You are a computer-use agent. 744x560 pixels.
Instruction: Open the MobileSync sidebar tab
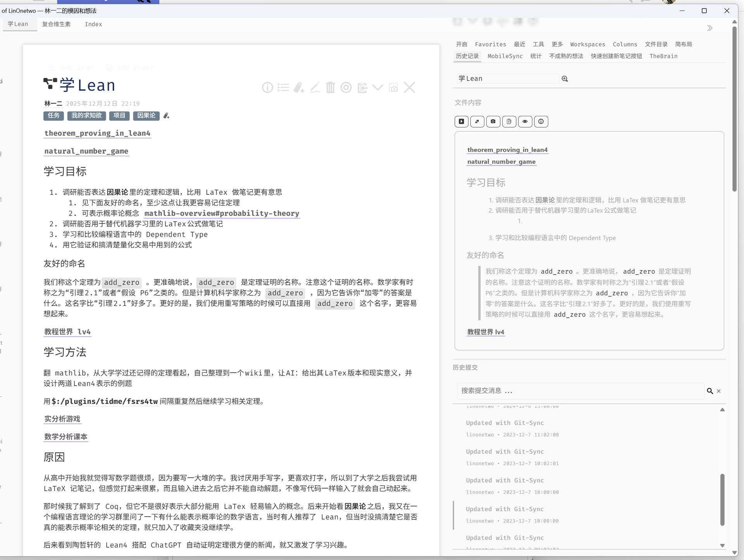pos(505,56)
